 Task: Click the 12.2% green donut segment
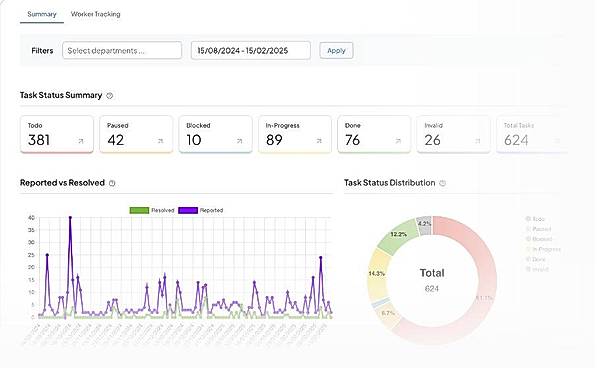pyautogui.click(x=398, y=235)
